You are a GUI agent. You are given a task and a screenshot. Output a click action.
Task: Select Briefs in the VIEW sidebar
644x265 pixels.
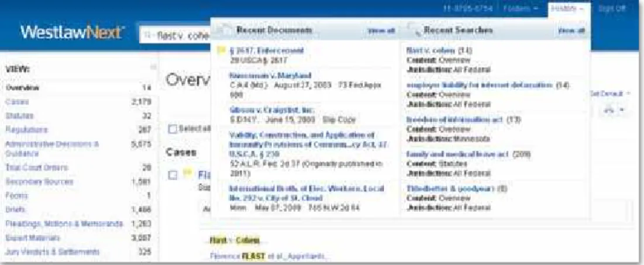(x=16, y=209)
